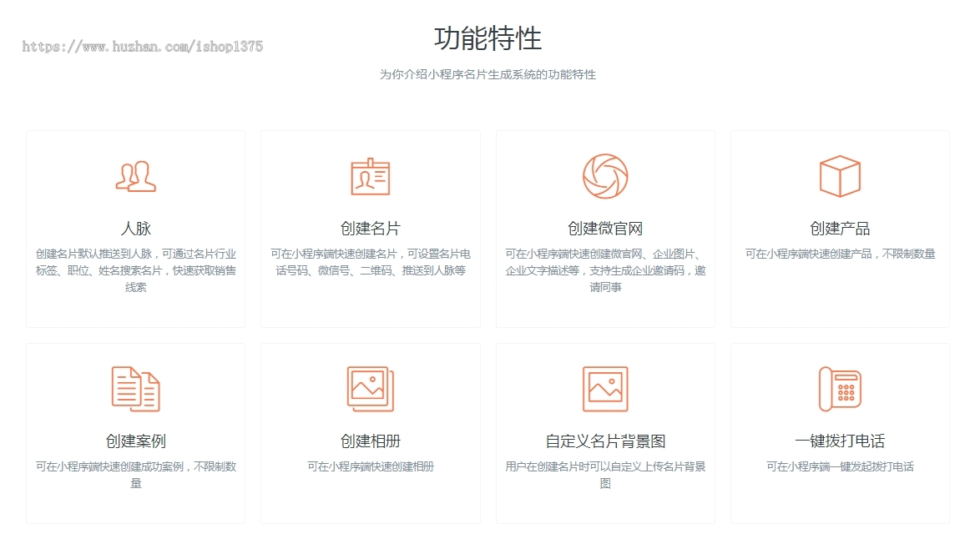Screen dimensions: 980x534
Task: Select the 创建产品 card title
Action: 840,229
